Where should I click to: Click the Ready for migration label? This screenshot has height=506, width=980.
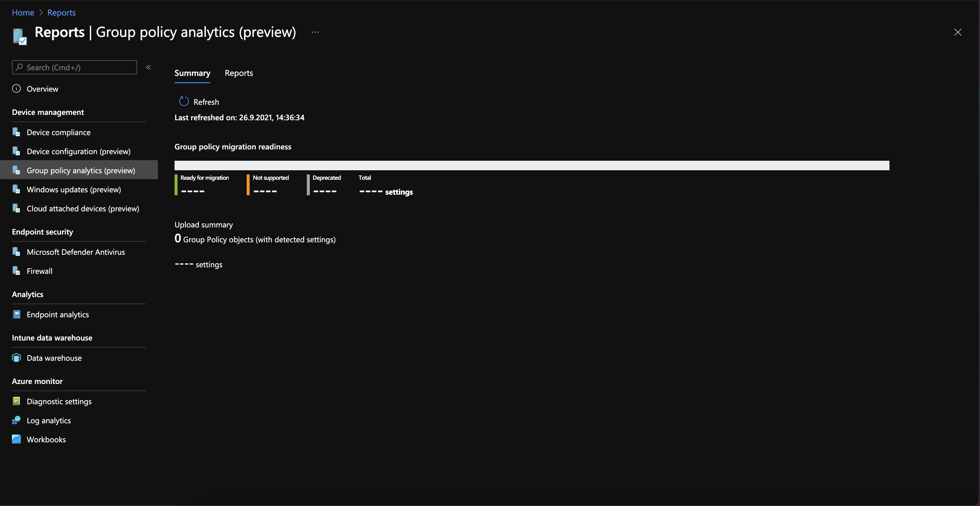tap(205, 177)
